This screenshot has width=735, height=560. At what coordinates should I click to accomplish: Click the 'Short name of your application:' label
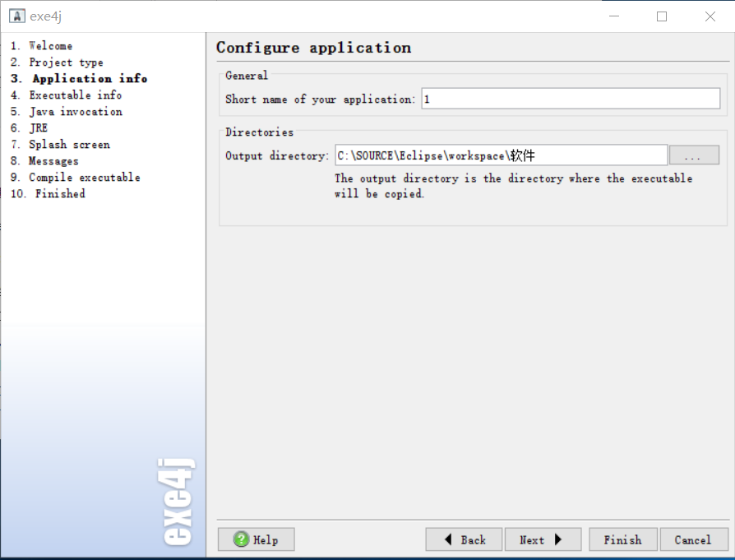coord(320,100)
